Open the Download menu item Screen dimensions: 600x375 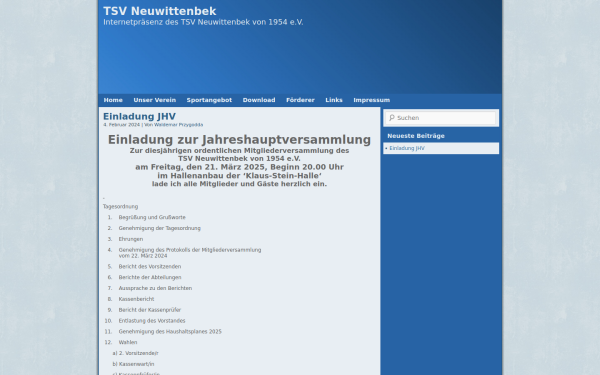pos(259,100)
